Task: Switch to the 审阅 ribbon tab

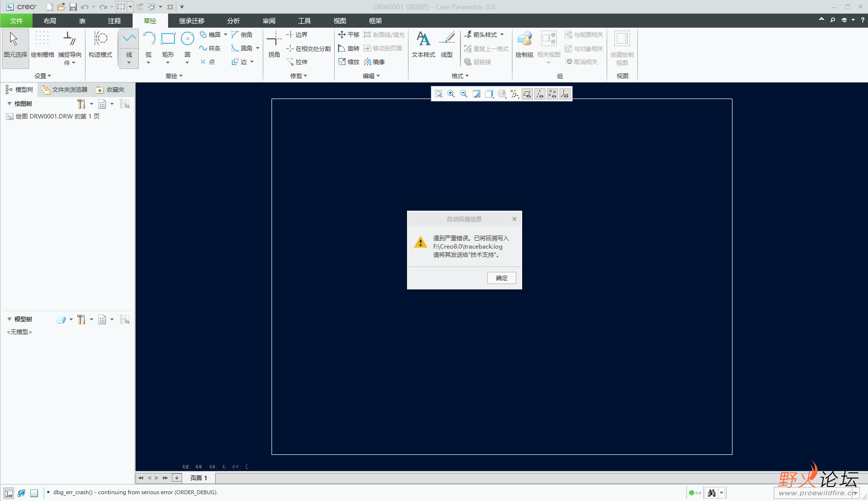Action: [269, 21]
